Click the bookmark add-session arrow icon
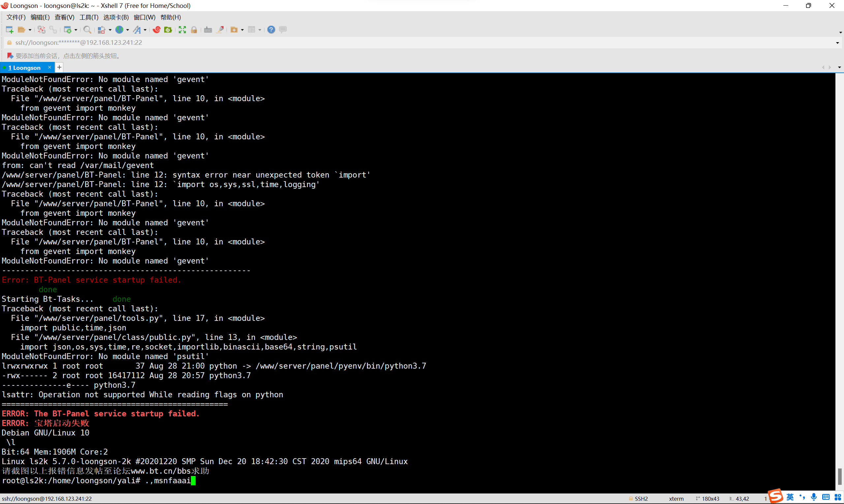Viewport: 844px width, 504px height. 10,56
